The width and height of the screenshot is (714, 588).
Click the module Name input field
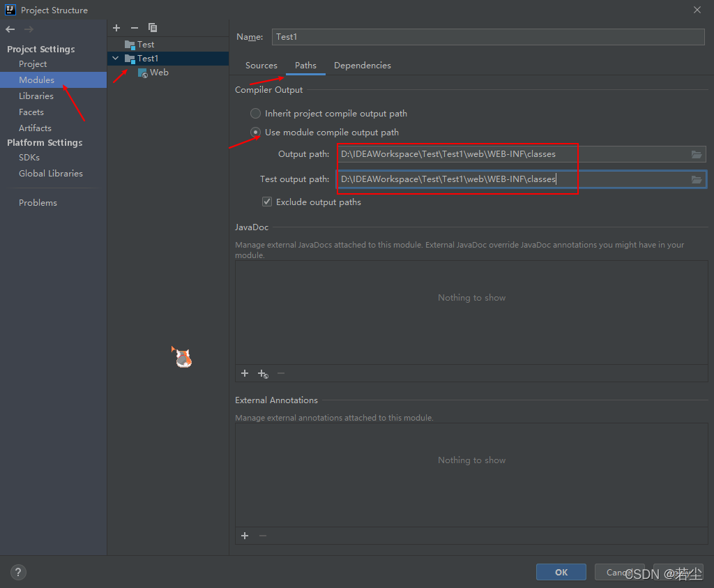pyautogui.click(x=488, y=37)
